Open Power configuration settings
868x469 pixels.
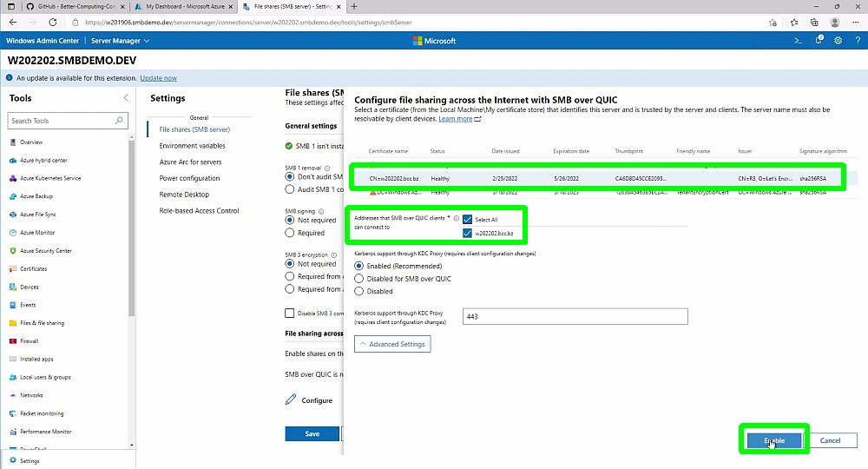point(189,178)
